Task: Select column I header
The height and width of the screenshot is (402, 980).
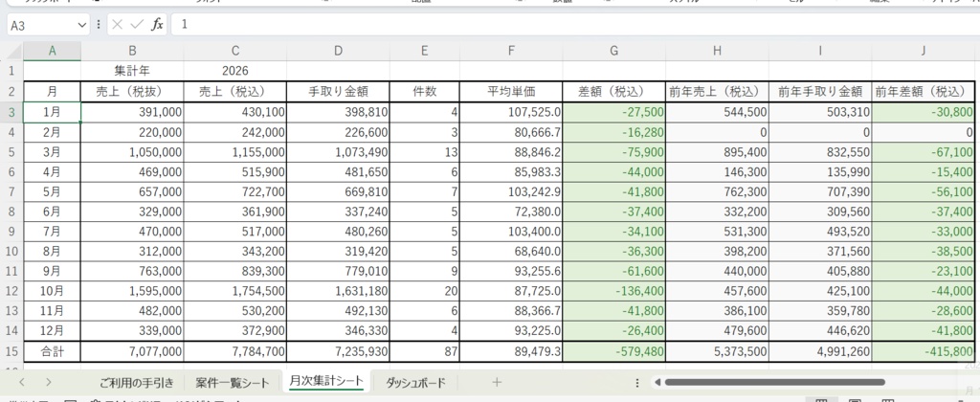Action: coord(820,52)
